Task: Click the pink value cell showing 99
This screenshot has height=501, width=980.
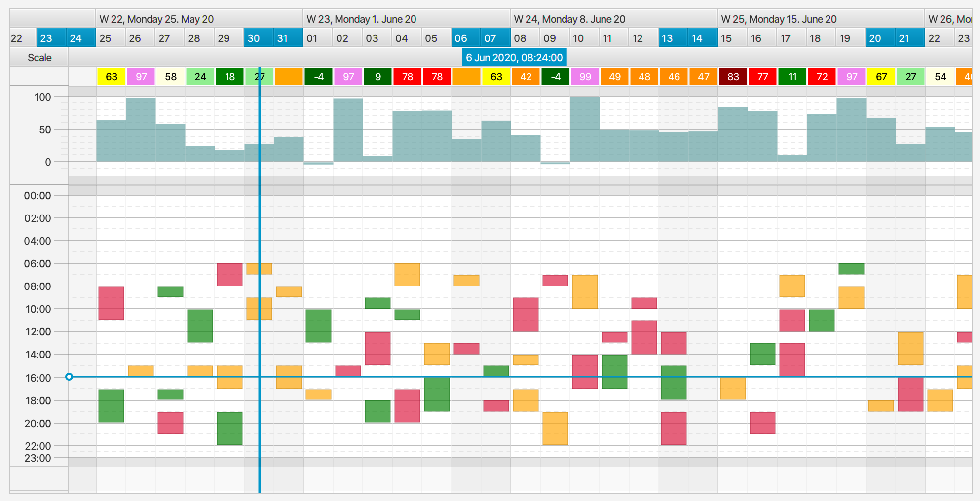Action: point(585,77)
